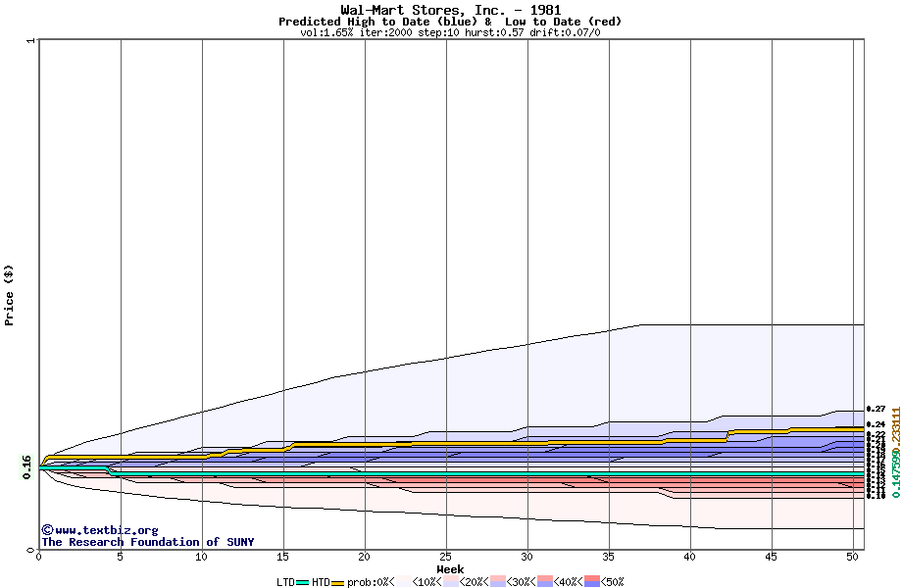Click the <30% probability legend swatch
Viewport: 902px width, 588px height.
coord(498,582)
